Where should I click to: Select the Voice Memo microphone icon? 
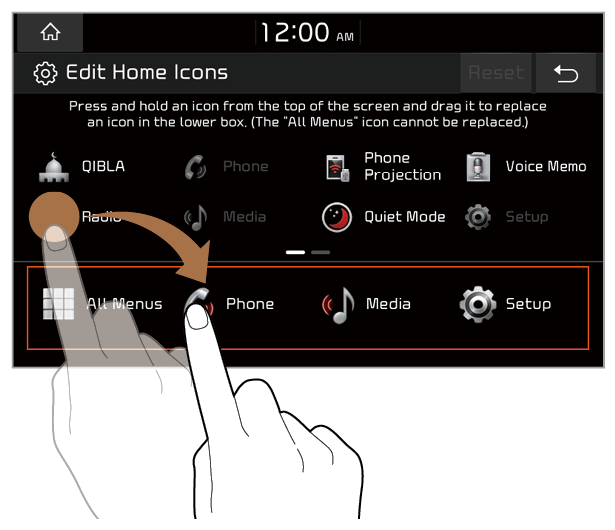[x=478, y=167]
